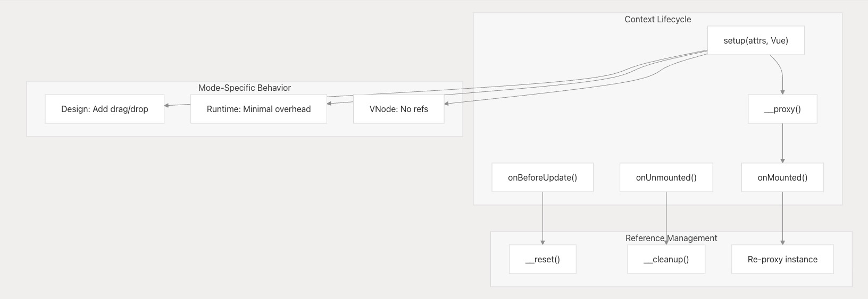The height and width of the screenshot is (299, 868).
Task: Click the arrowhead entering Design: Add drag/drop
Action: [x=167, y=105]
